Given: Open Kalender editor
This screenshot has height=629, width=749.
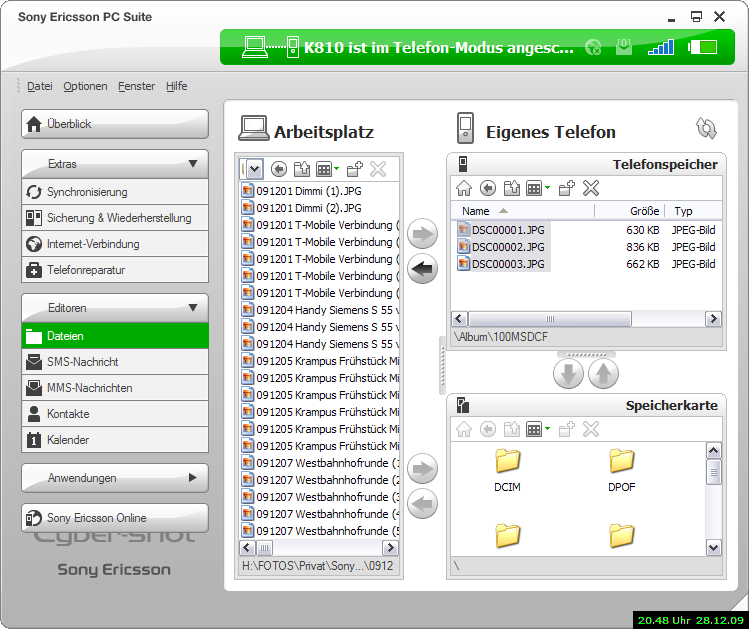Looking at the screenshot, I should [x=115, y=439].
